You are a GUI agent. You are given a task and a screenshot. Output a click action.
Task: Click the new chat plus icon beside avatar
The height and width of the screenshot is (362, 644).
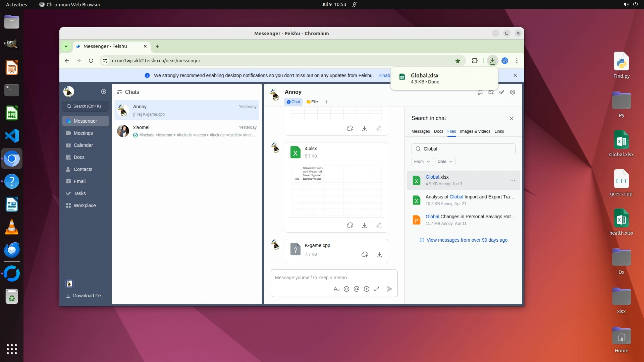(x=104, y=92)
